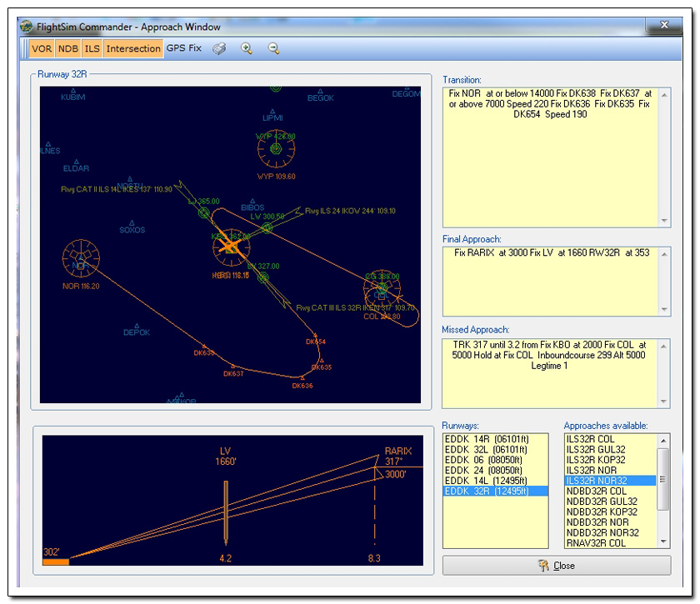
Task: Click Final Approach scroll down arrow
Action: point(664,309)
